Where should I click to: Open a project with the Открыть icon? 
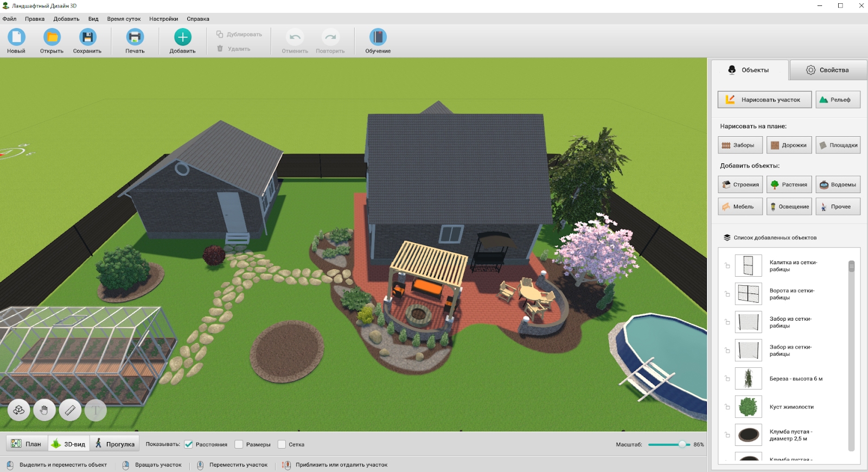[x=52, y=37]
